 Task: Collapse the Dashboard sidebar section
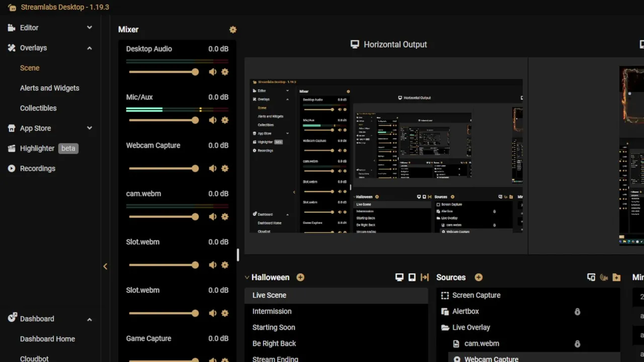coord(90,319)
